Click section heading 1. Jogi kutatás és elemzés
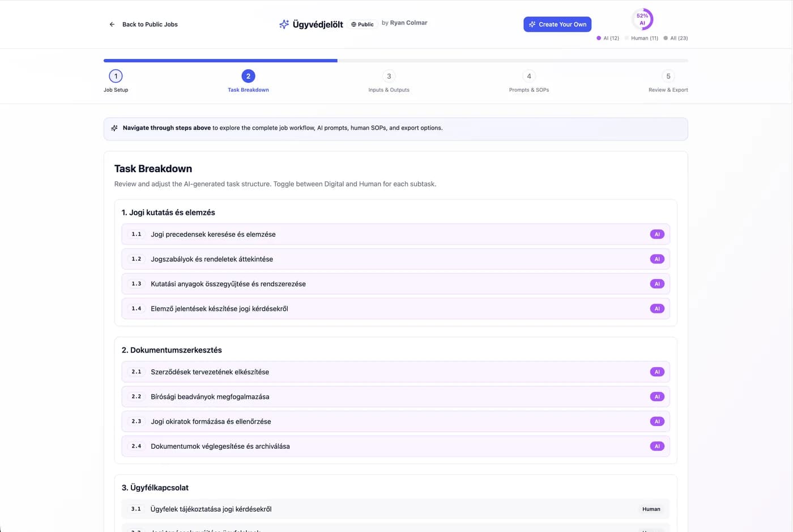Image resolution: width=793 pixels, height=532 pixels. pos(168,212)
